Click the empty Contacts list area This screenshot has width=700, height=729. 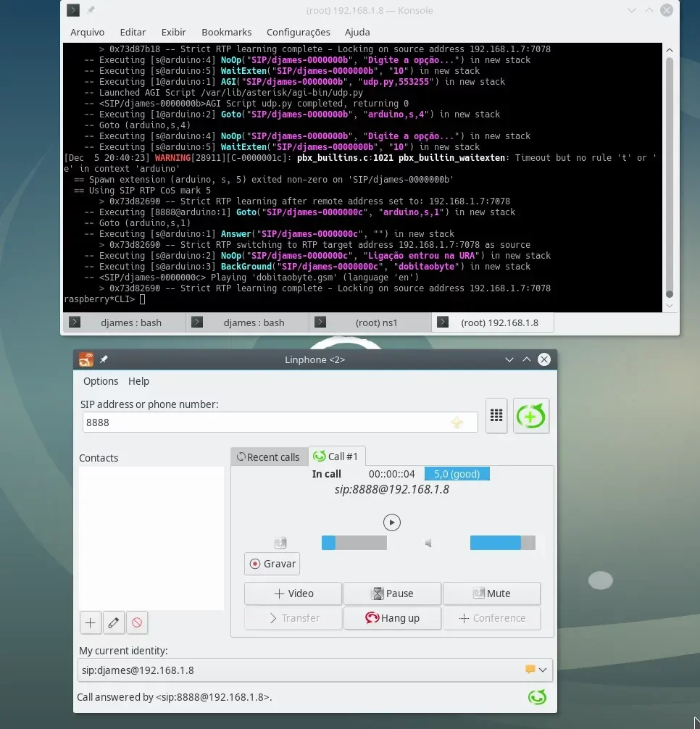pos(151,538)
